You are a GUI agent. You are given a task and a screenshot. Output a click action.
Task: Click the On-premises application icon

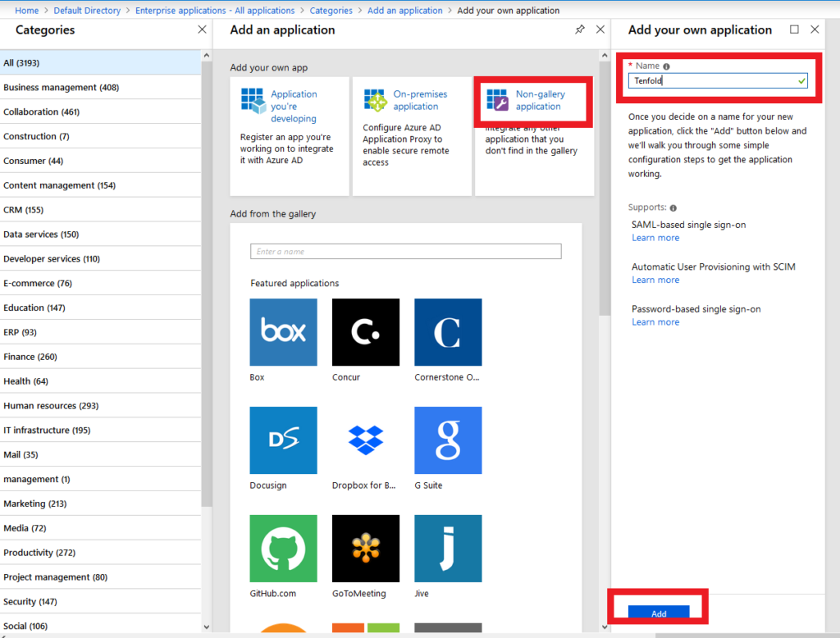click(375, 100)
